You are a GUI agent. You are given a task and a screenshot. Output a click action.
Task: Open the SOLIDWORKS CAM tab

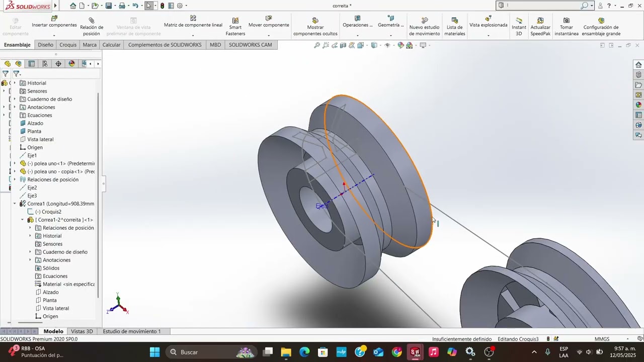tap(251, 45)
